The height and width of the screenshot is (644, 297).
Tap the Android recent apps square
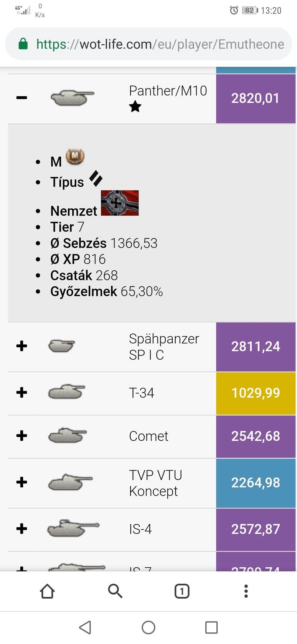211,627
